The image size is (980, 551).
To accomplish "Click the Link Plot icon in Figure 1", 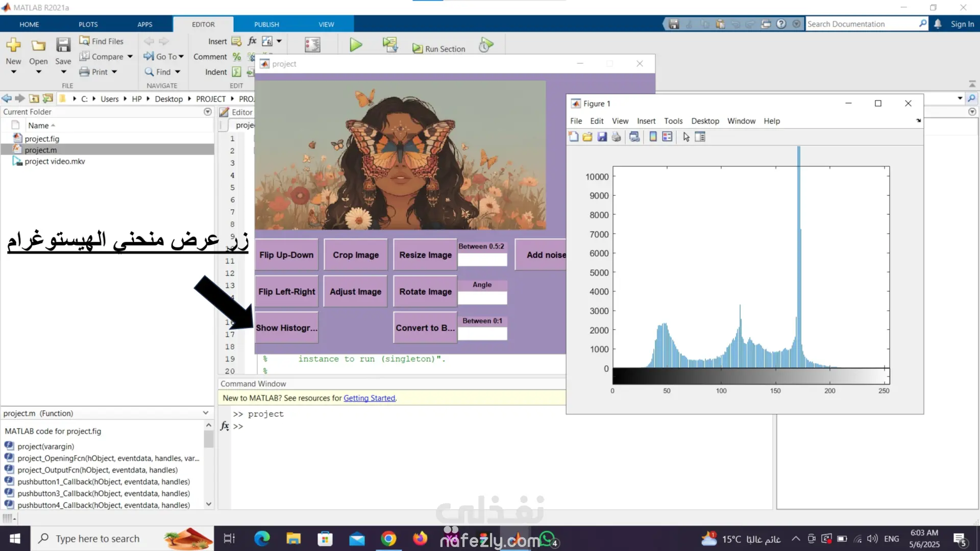I will click(634, 137).
